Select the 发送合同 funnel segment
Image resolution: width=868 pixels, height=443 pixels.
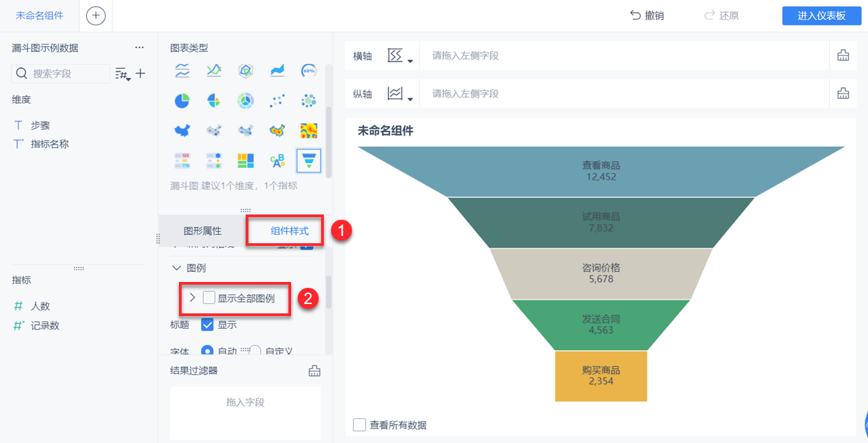pos(601,325)
